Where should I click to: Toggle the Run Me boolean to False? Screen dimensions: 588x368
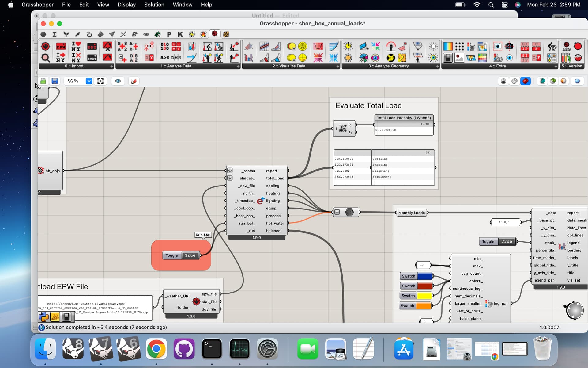click(190, 255)
